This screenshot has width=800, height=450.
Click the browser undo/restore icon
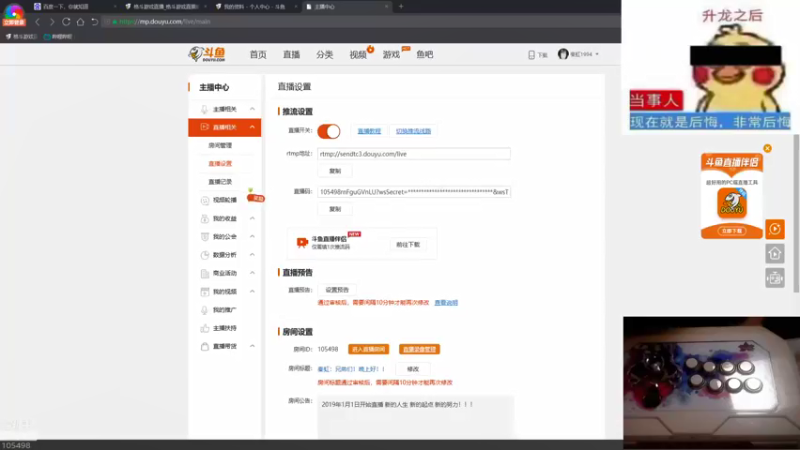click(94, 22)
